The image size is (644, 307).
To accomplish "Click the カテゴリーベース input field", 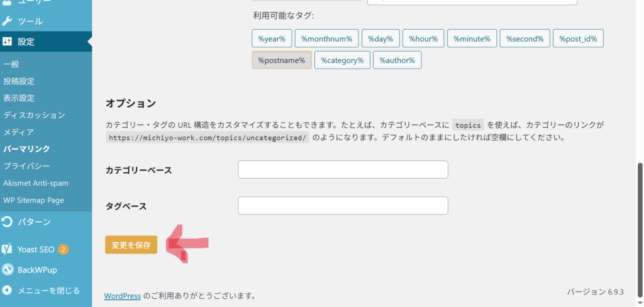I will tap(343, 170).
